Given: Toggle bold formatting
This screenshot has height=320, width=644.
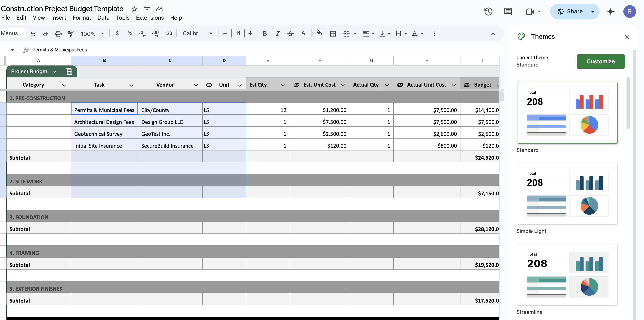Looking at the screenshot, I should point(265,33).
